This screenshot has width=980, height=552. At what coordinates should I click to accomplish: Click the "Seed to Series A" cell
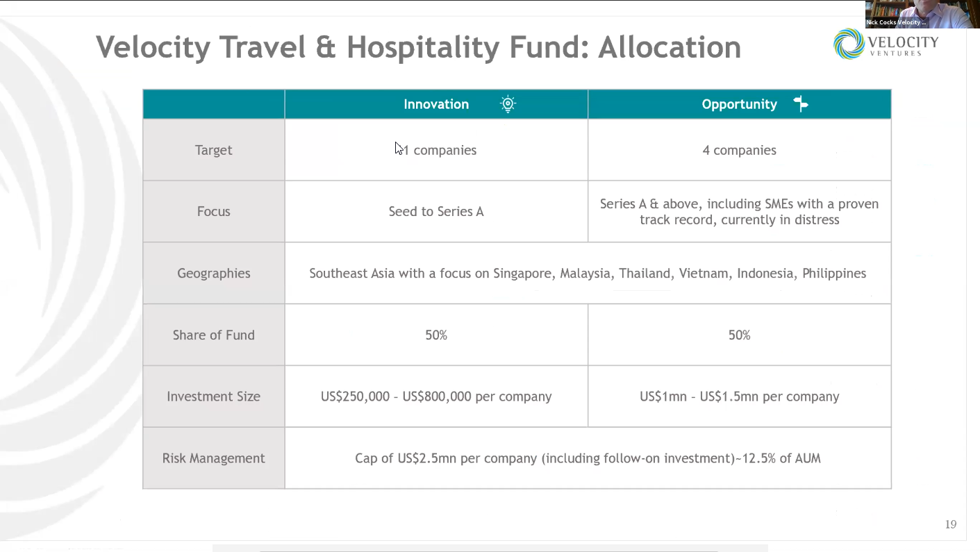coord(436,212)
